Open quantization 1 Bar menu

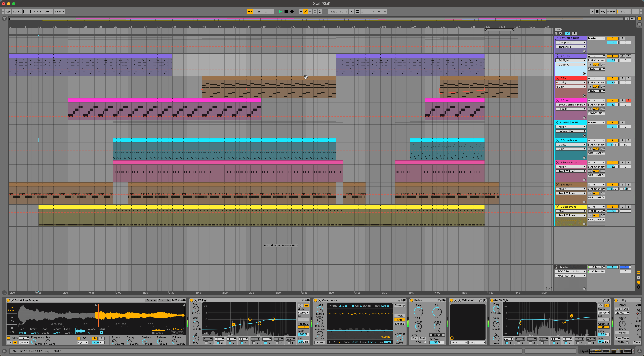tap(59, 11)
